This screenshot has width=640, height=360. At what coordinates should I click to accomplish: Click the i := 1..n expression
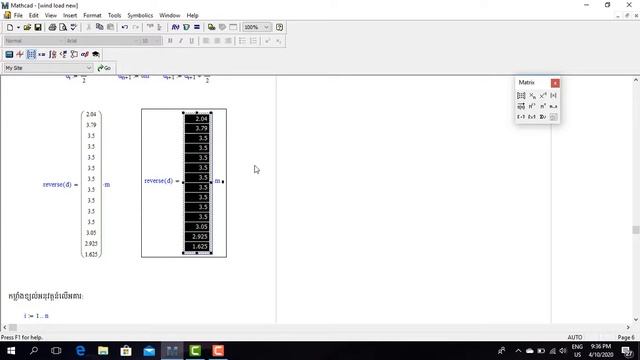pyautogui.click(x=36, y=316)
